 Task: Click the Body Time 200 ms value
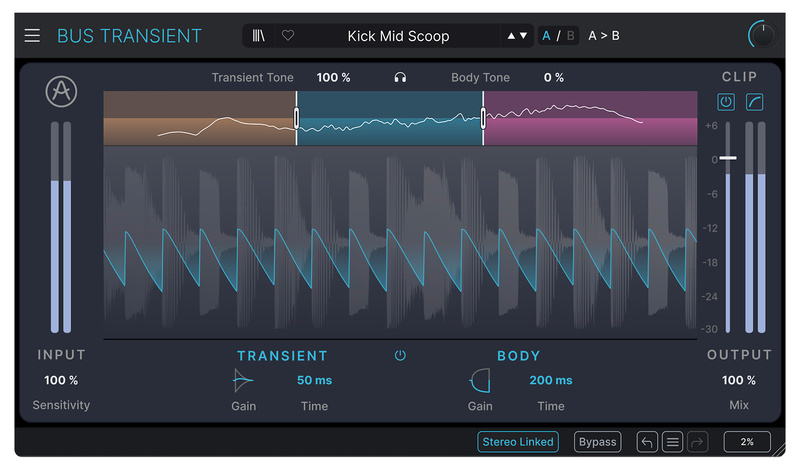[551, 380]
